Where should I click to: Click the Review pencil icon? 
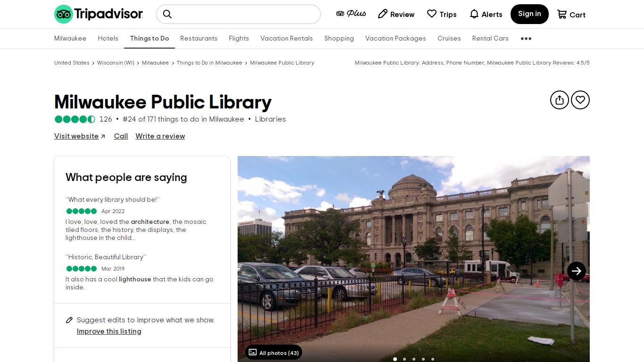tap(383, 14)
